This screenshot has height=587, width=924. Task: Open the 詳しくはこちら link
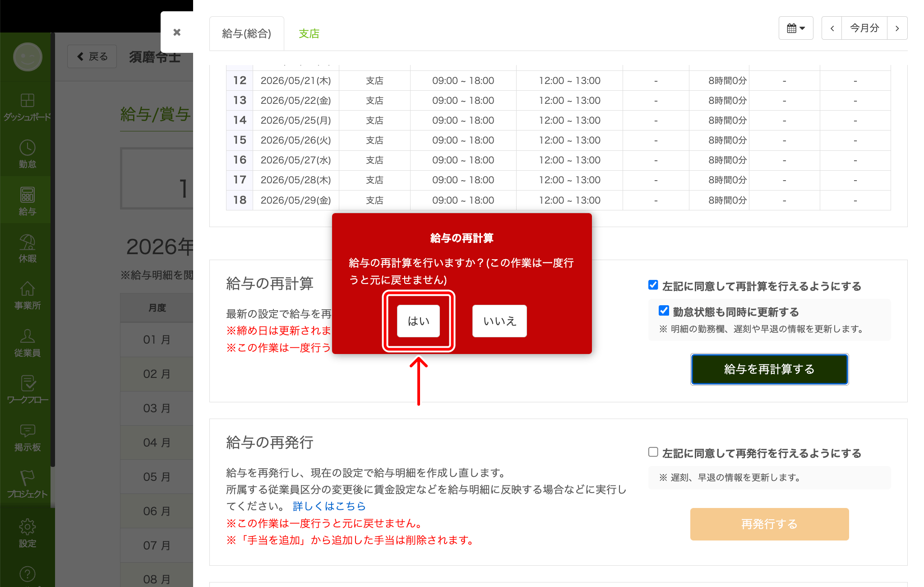(x=329, y=506)
